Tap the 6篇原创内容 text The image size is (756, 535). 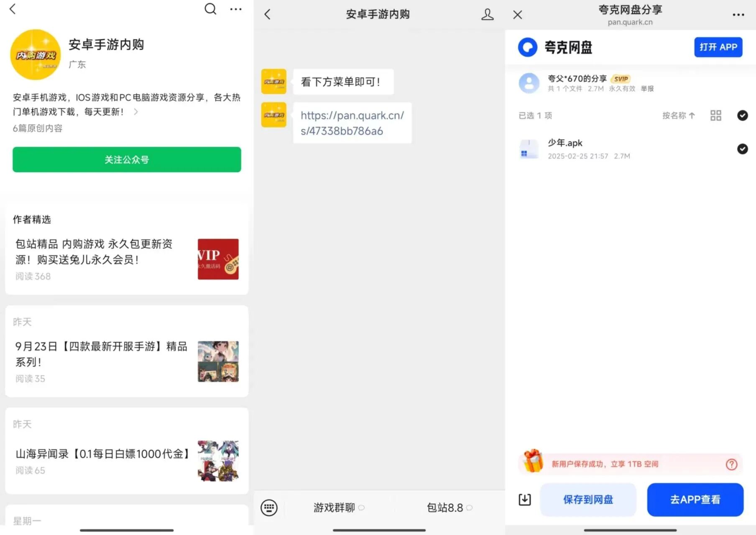38,128
